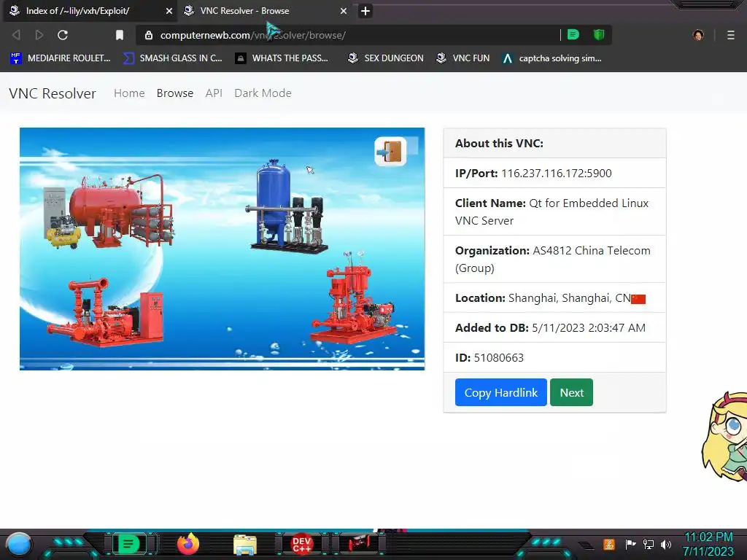Open the orange tray app icon
This screenshot has height=560, width=747.
(x=609, y=544)
